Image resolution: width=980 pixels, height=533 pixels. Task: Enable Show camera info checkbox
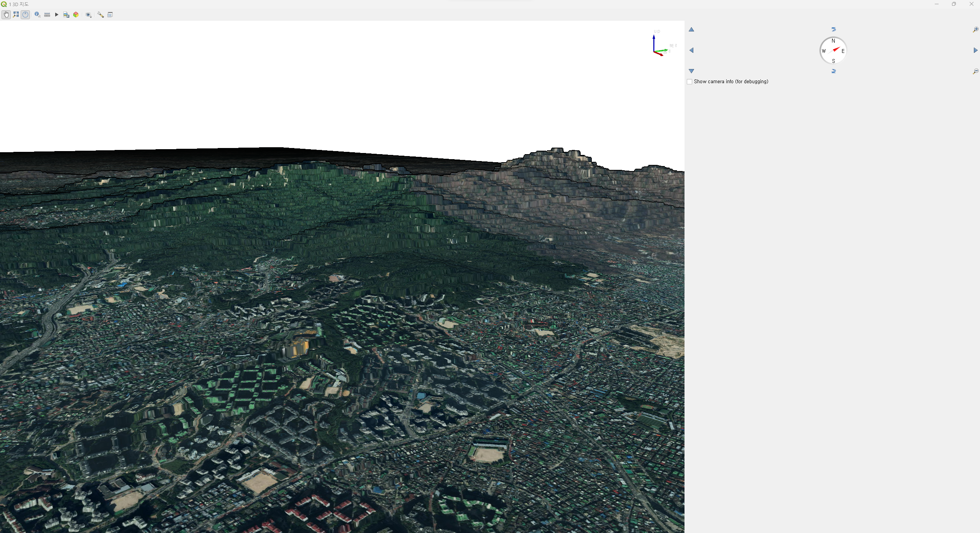click(x=689, y=82)
